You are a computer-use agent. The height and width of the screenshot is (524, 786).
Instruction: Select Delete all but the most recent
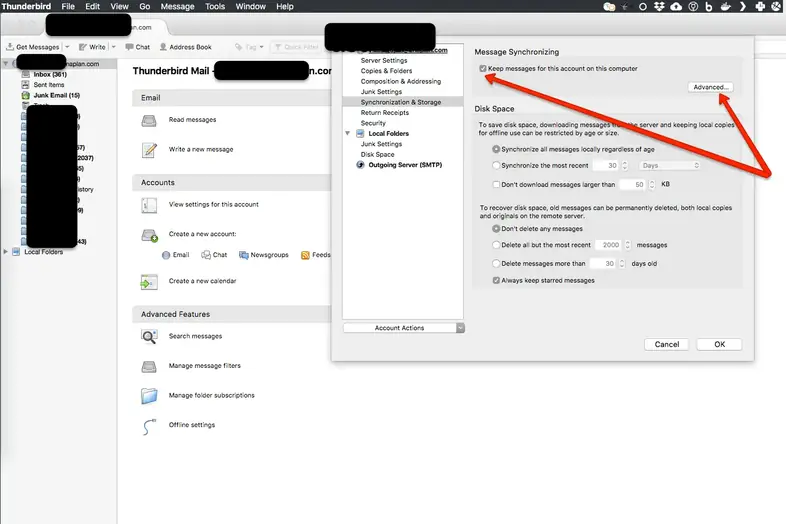tap(496, 245)
